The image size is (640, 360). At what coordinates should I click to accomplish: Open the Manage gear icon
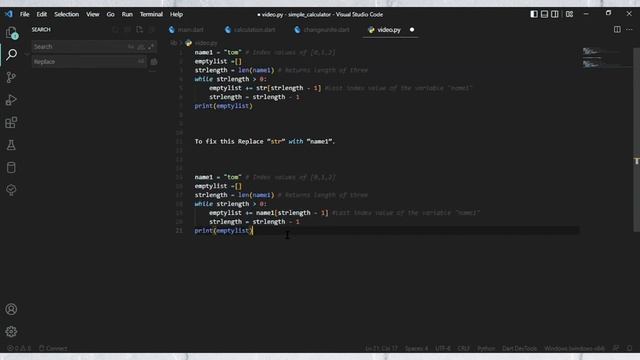click(x=11, y=331)
